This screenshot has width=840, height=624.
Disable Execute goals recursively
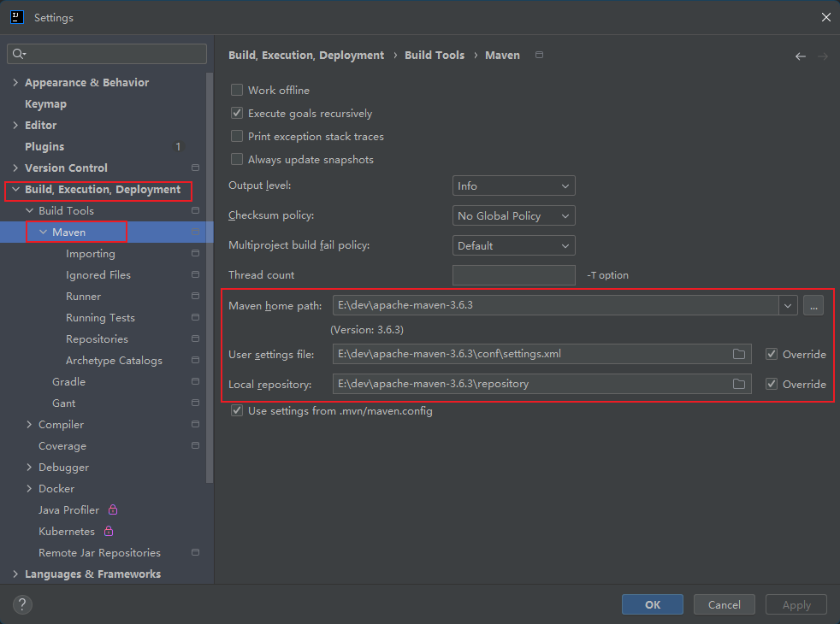[x=237, y=113]
